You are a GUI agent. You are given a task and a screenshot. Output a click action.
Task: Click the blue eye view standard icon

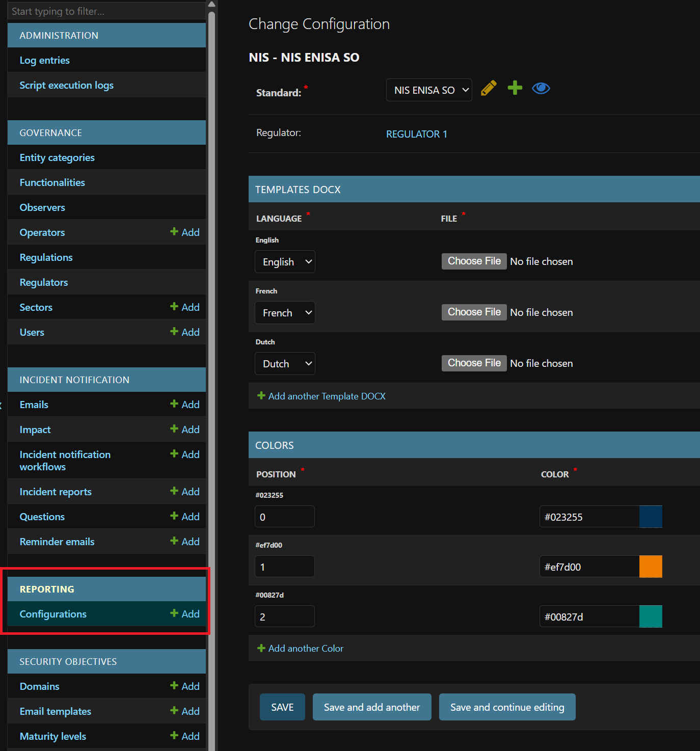coord(541,88)
